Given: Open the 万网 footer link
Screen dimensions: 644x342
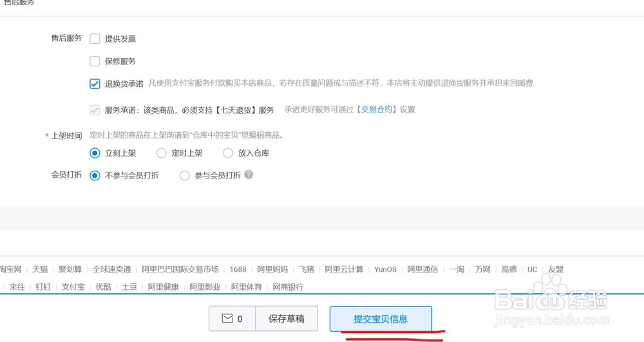Looking at the screenshot, I should tap(482, 269).
